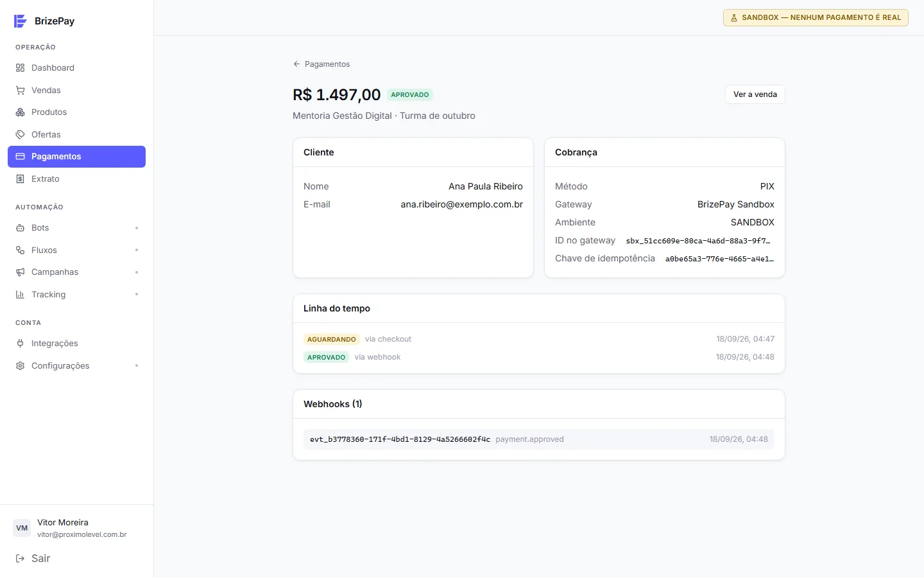Click the APROVADO badge in Linha do tempo
924x578 pixels.
(326, 357)
